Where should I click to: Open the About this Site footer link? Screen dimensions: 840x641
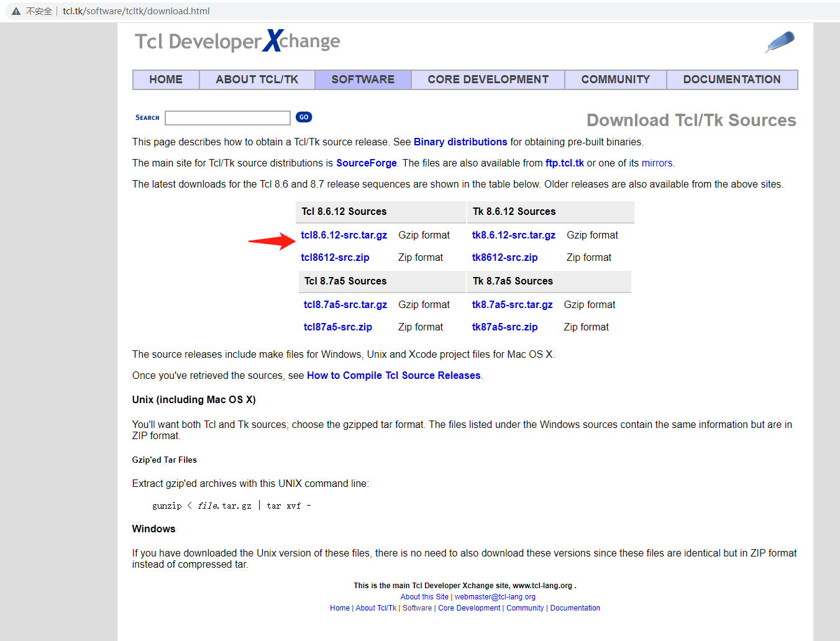pyautogui.click(x=424, y=597)
